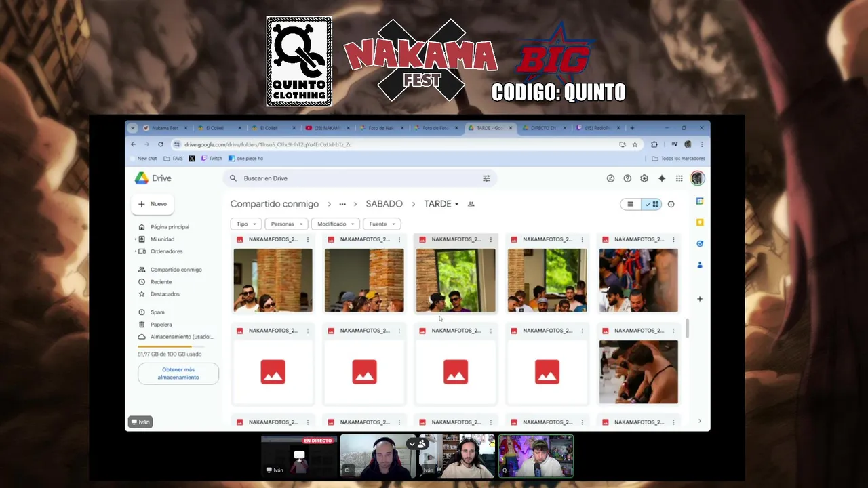The image size is (868, 488).
Task: Open the TARDE folder dropdown arrow
Action: point(457,204)
